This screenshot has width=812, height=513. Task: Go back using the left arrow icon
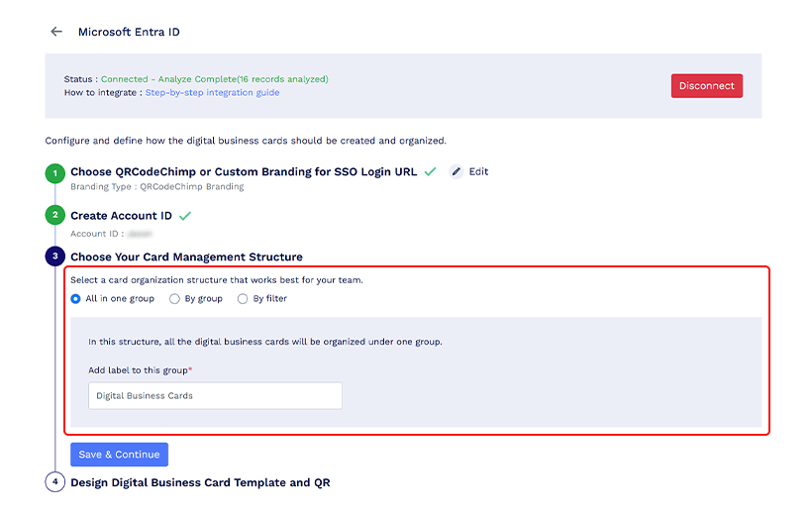[x=56, y=32]
